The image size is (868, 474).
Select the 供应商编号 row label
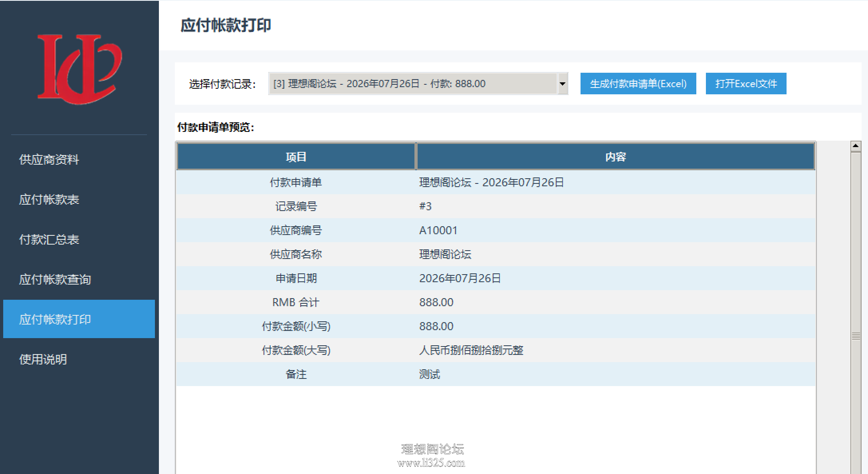[x=296, y=230]
